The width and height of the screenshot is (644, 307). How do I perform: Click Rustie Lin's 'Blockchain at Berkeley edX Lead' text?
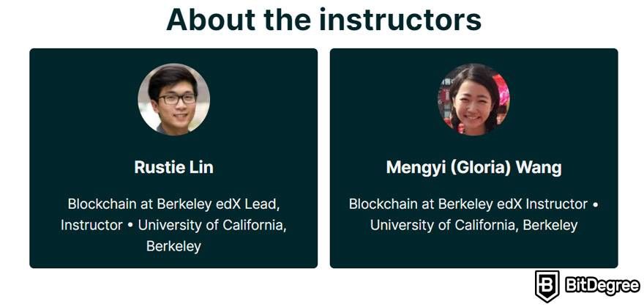coord(173,204)
